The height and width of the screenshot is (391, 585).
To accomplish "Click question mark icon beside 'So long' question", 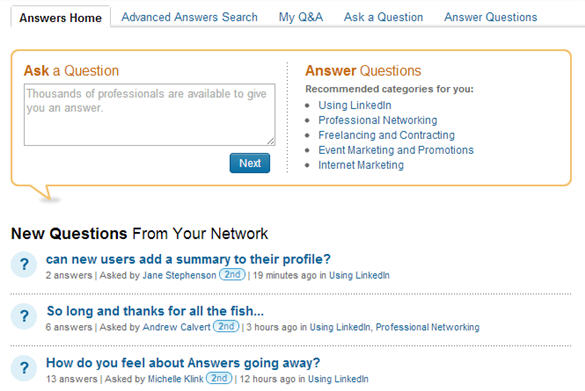I will tap(24, 316).
